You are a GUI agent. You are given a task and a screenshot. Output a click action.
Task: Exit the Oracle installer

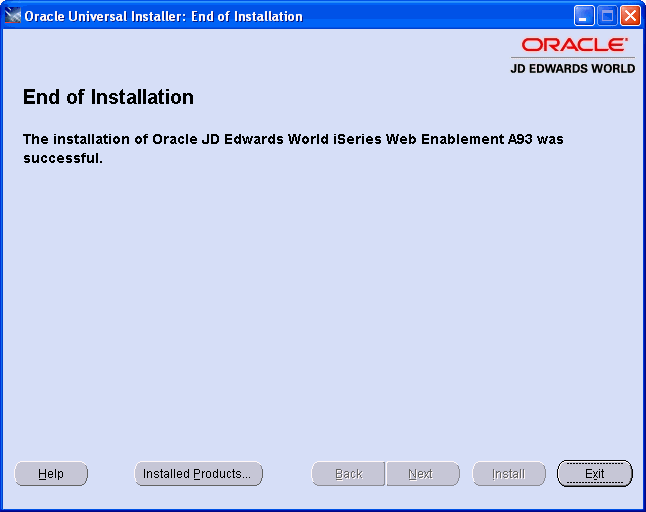595,474
